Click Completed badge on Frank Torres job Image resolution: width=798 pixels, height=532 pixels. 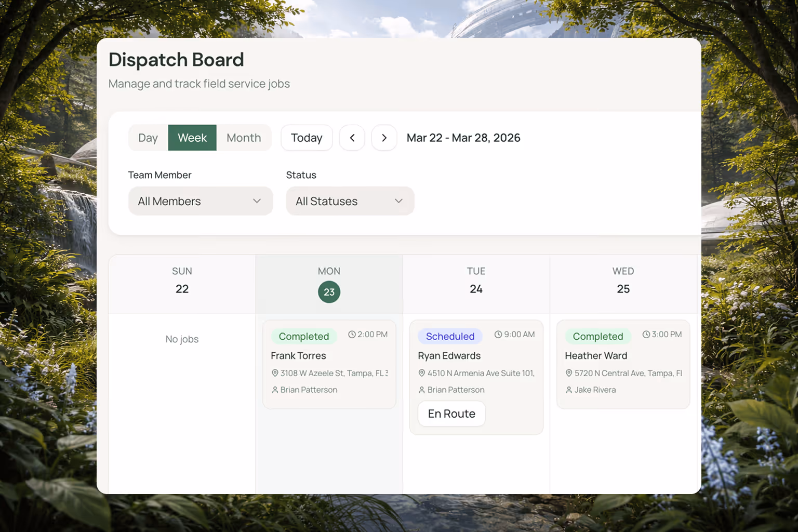pyautogui.click(x=304, y=336)
